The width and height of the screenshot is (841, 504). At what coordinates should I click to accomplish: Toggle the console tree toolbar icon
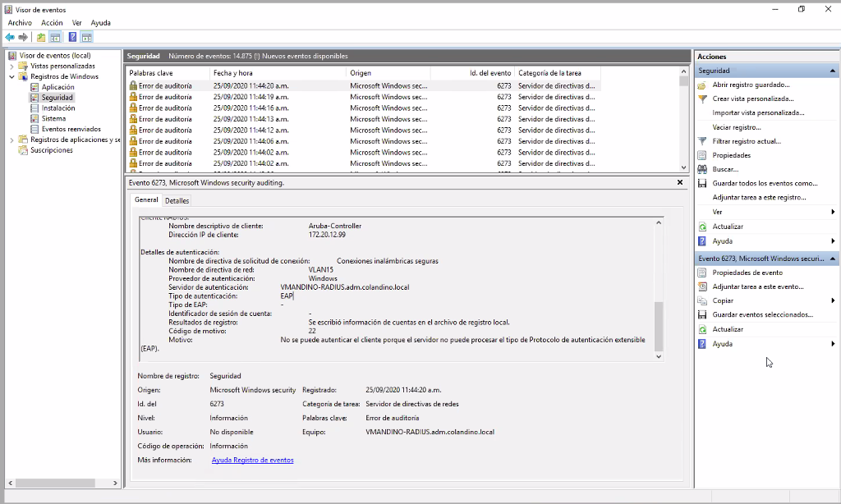55,37
